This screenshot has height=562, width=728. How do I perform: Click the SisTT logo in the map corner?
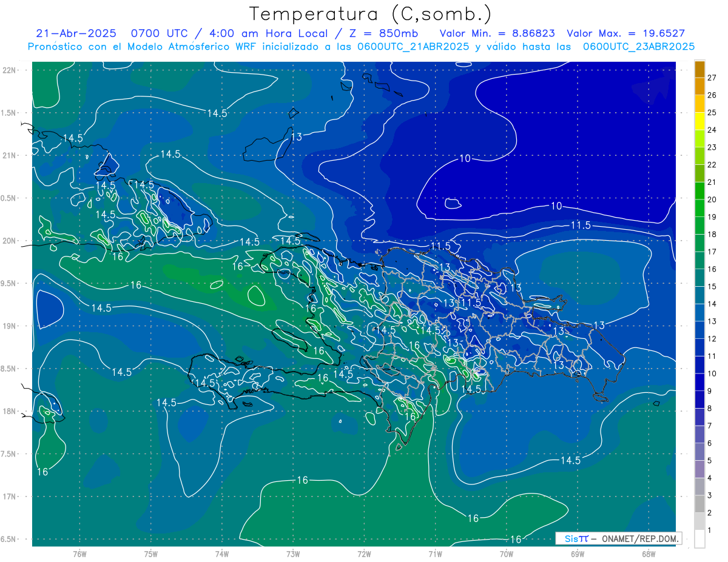[576, 538]
